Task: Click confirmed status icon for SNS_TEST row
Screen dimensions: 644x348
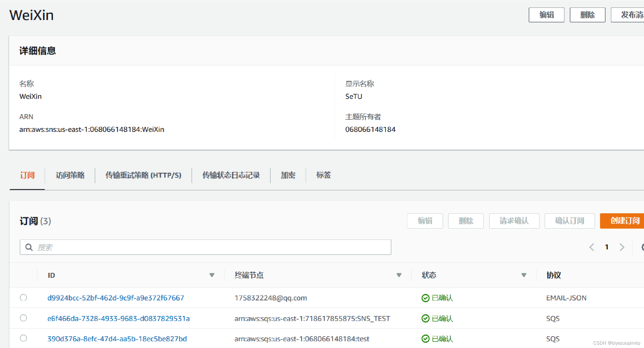Action: 425,318
